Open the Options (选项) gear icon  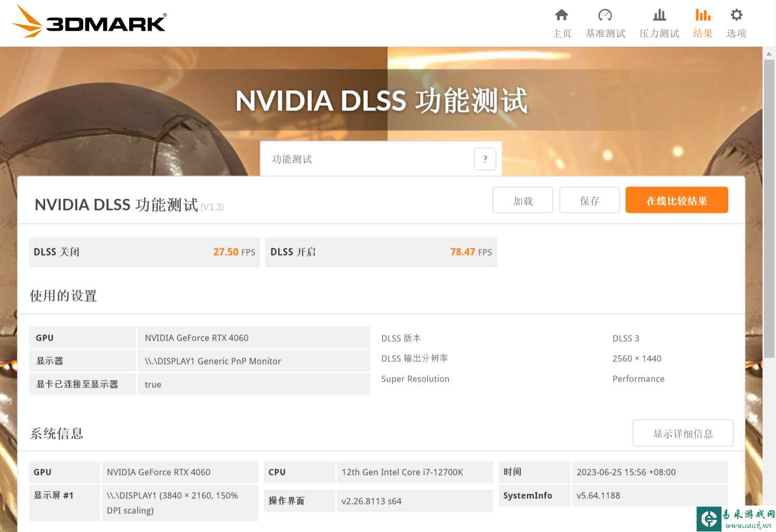pos(736,15)
